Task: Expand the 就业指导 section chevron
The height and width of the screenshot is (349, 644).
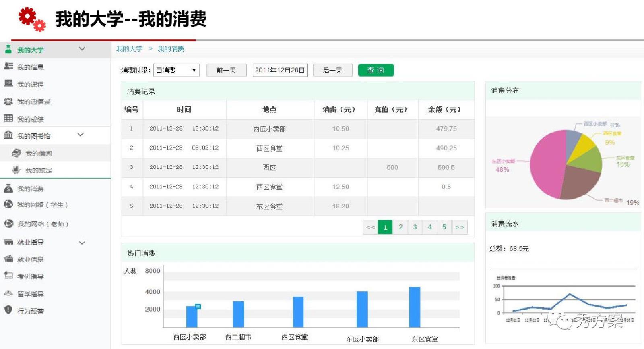Action: click(82, 243)
